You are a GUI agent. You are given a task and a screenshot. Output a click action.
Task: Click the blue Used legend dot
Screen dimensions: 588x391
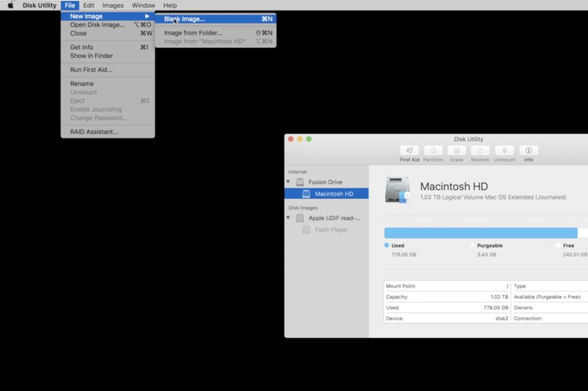point(386,245)
